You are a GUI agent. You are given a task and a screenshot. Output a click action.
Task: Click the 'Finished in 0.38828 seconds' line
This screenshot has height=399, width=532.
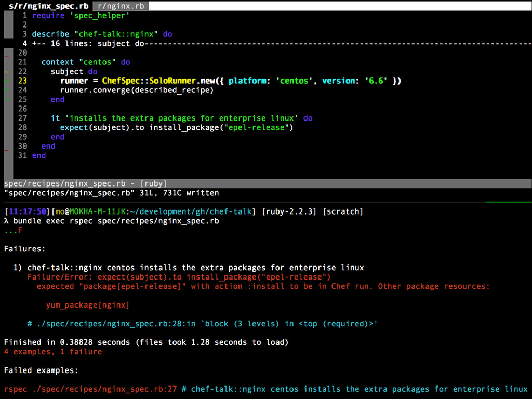tap(146, 342)
